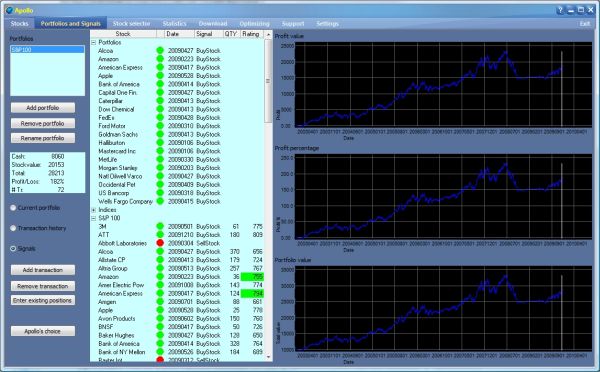Sort by the Stock column header

tap(123, 34)
